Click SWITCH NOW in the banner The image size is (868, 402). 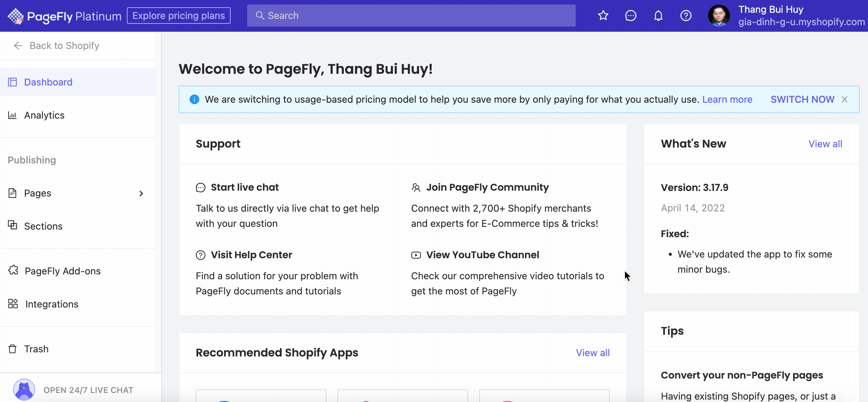pyautogui.click(x=802, y=99)
